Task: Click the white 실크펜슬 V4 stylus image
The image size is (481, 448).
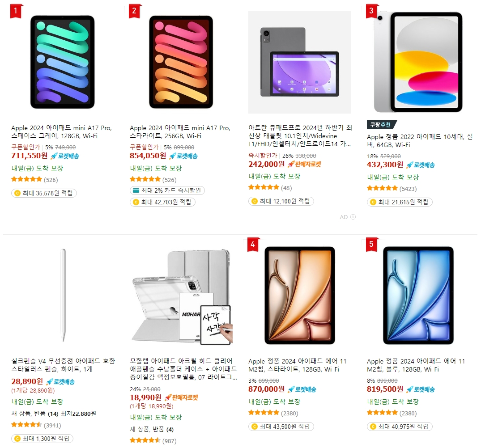Action: (63, 296)
